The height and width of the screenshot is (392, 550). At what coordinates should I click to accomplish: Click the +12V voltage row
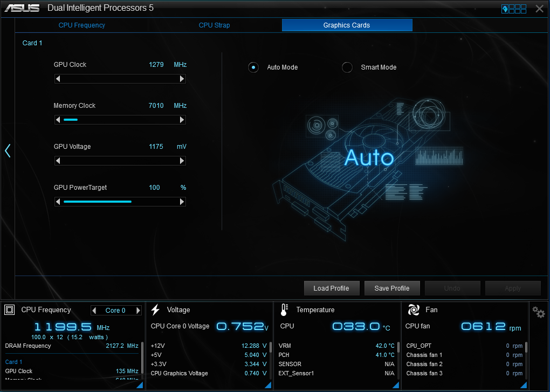[x=209, y=346]
